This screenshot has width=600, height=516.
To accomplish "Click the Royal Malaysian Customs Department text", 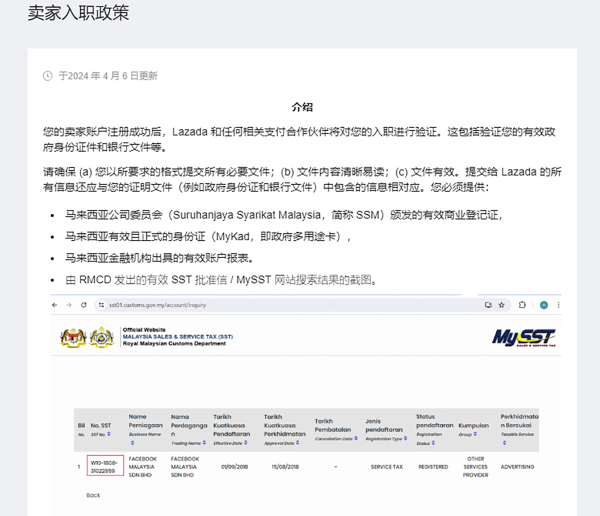I will click(174, 343).
